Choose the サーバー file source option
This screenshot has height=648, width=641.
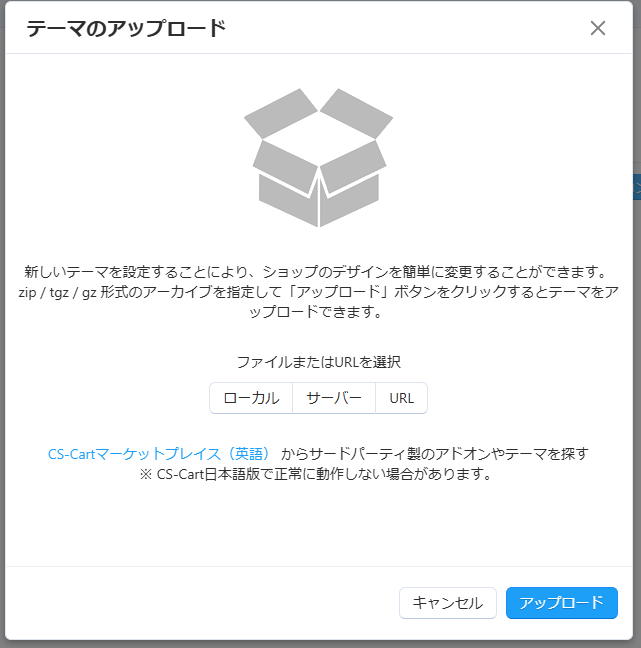(334, 398)
